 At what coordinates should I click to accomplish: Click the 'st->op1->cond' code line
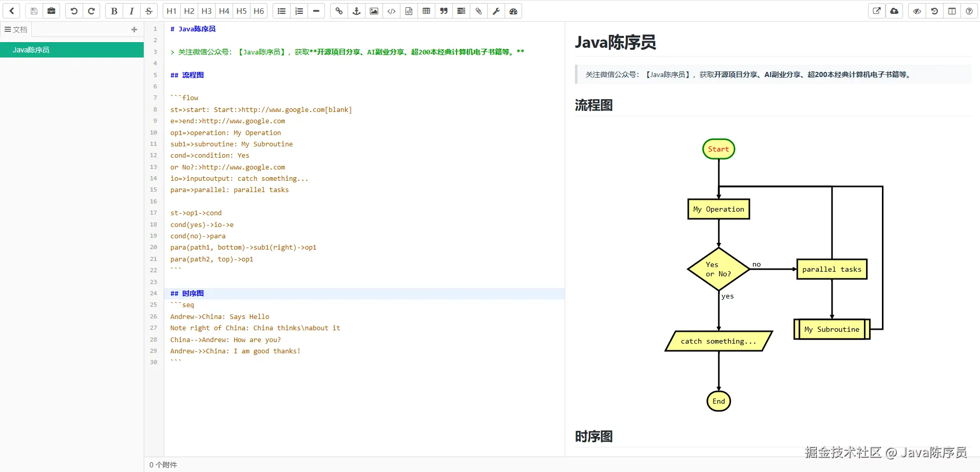pos(196,213)
